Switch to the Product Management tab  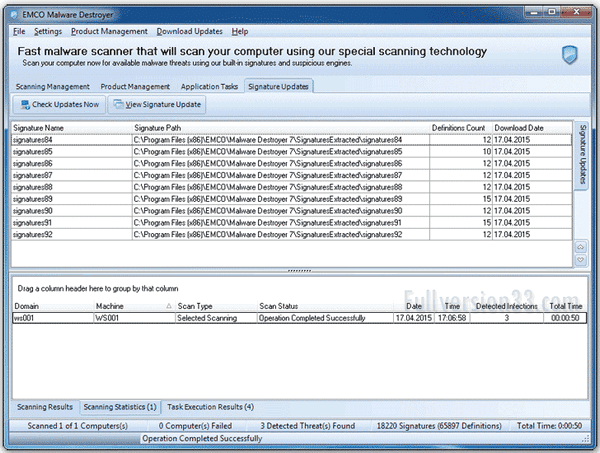[135, 87]
